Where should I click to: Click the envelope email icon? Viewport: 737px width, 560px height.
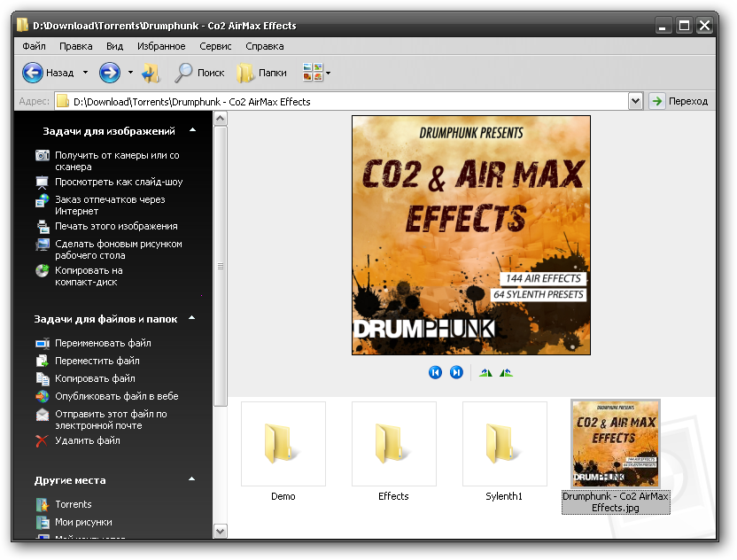tap(43, 415)
